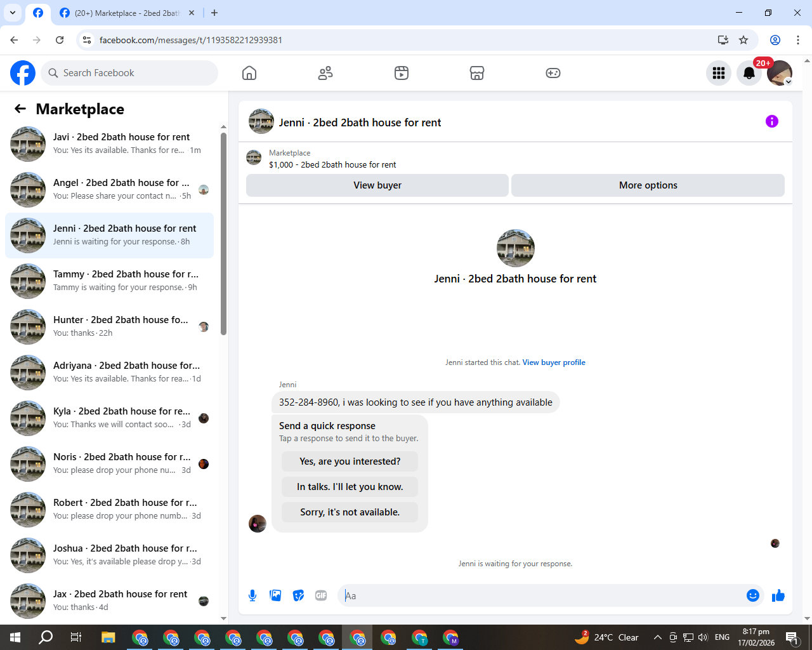This screenshot has height=650, width=812.
Task: Attach a photo using image icon
Action: 275,595
